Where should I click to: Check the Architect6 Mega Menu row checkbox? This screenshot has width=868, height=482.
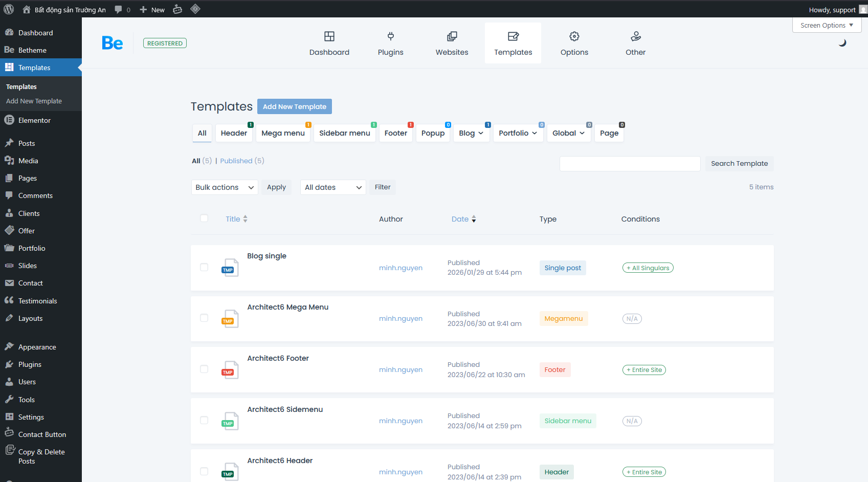(204, 318)
